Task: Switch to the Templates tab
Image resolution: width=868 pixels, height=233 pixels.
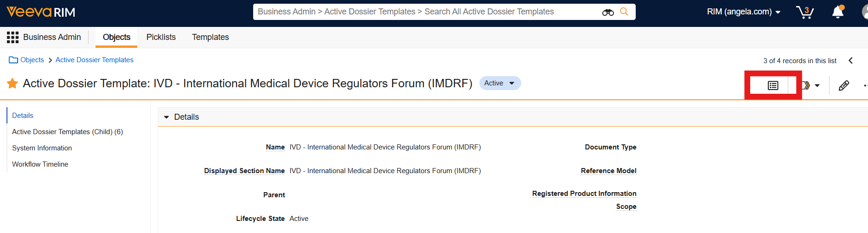Action: [210, 37]
